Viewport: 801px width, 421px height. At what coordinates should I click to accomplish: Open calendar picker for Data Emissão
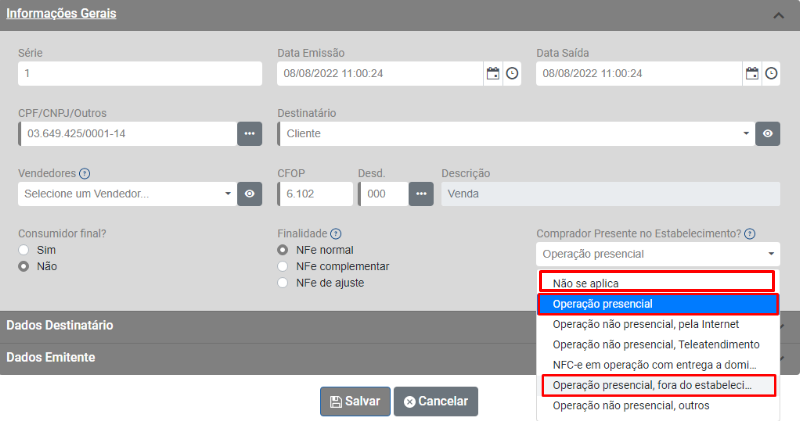click(492, 74)
